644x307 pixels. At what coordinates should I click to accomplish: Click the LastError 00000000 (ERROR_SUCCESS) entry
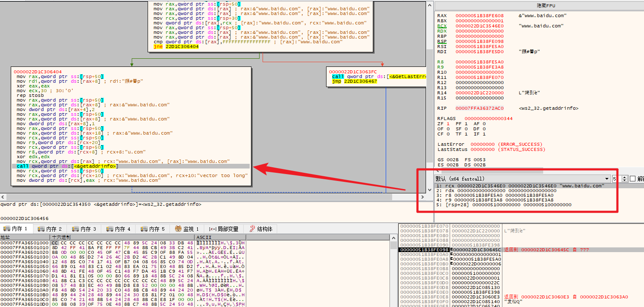pyautogui.click(x=490, y=144)
